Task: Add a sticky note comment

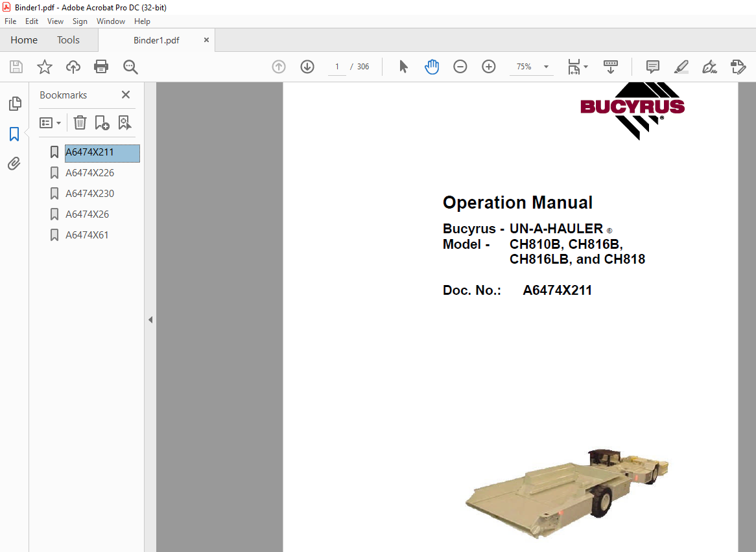Action: (652, 67)
